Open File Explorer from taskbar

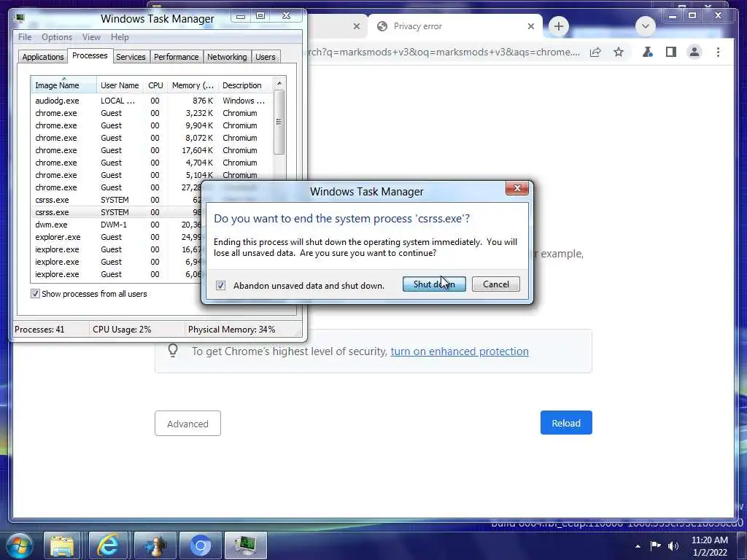pos(63,545)
